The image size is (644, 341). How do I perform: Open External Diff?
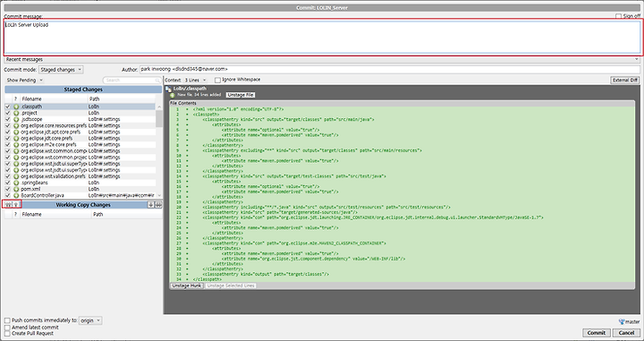pyautogui.click(x=624, y=81)
